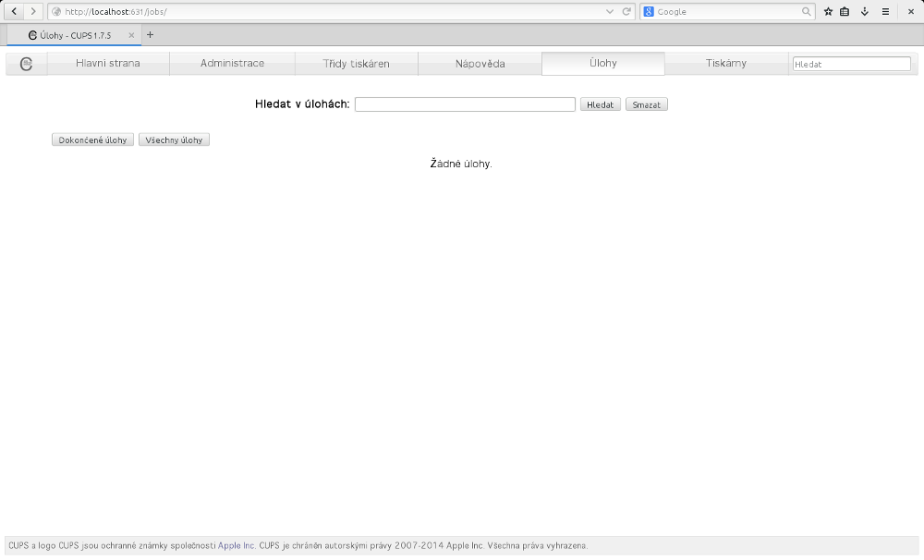
Task: Show all jobs via Všechny úlohy button
Action: [174, 140]
